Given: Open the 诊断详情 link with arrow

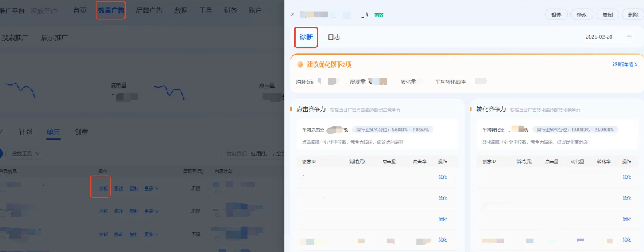Looking at the screenshot, I should (x=625, y=64).
